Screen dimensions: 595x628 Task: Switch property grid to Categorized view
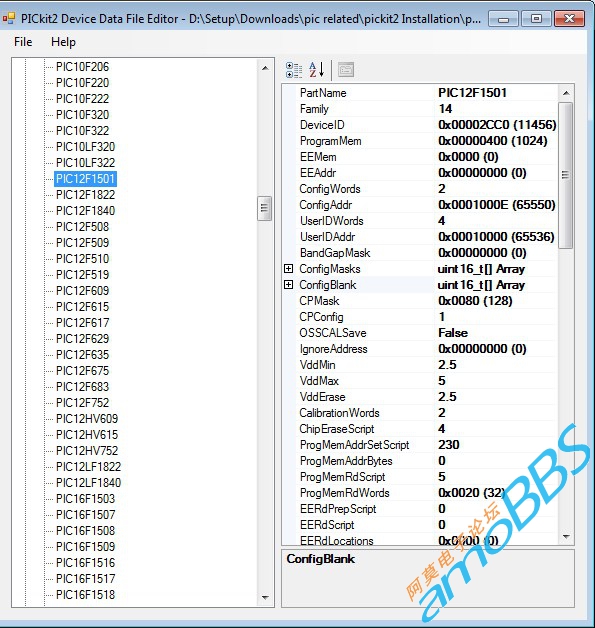294,70
